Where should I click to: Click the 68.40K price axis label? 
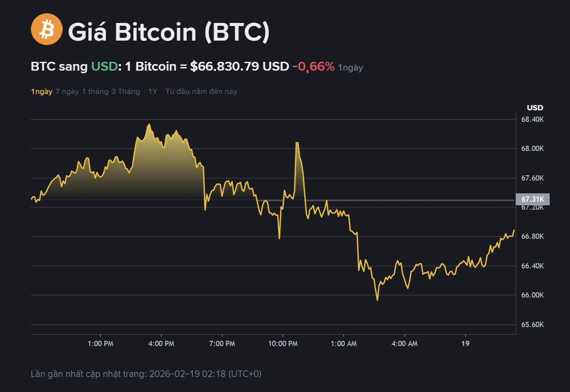point(532,120)
